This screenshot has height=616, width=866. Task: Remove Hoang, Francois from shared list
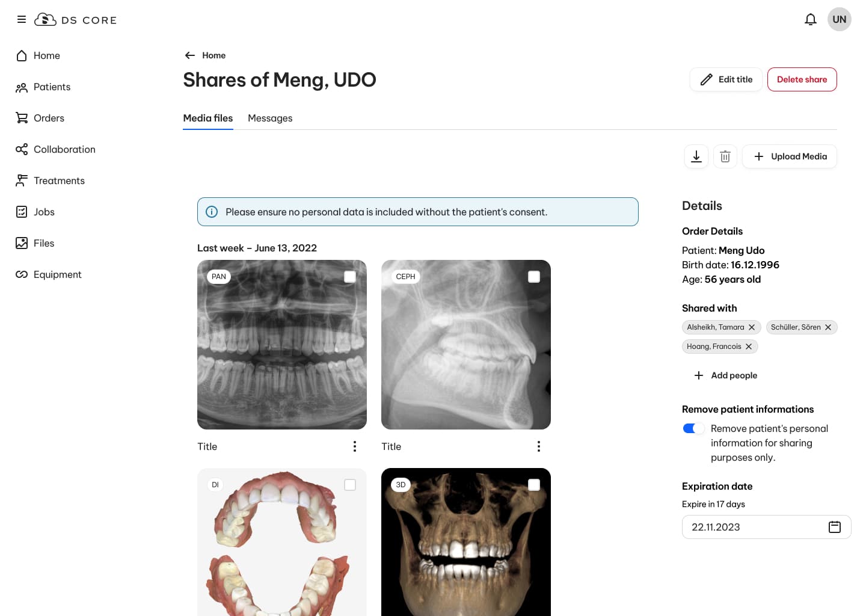pos(749,346)
